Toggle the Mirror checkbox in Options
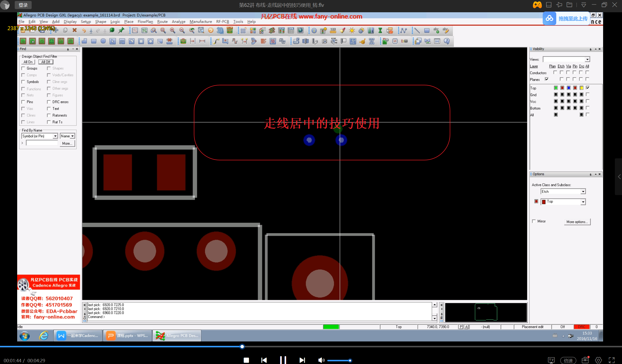This screenshot has height=364, width=622. click(x=534, y=221)
